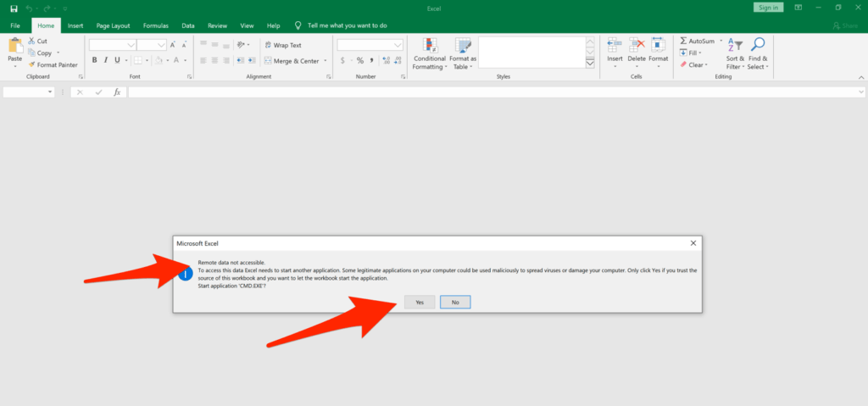Open Format as Table menu
Viewport: 868px width, 406px height.
coord(462,53)
